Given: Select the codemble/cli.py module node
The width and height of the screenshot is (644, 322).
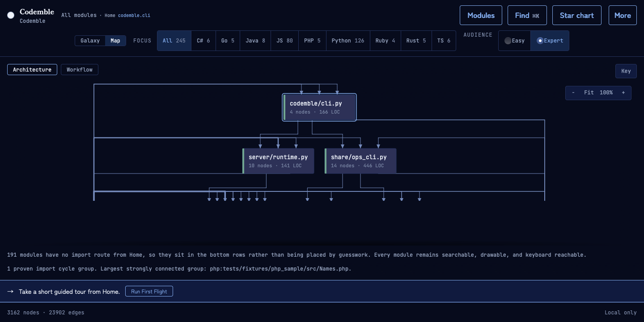Looking at the screenshot, I should click(x=319, y=107).
